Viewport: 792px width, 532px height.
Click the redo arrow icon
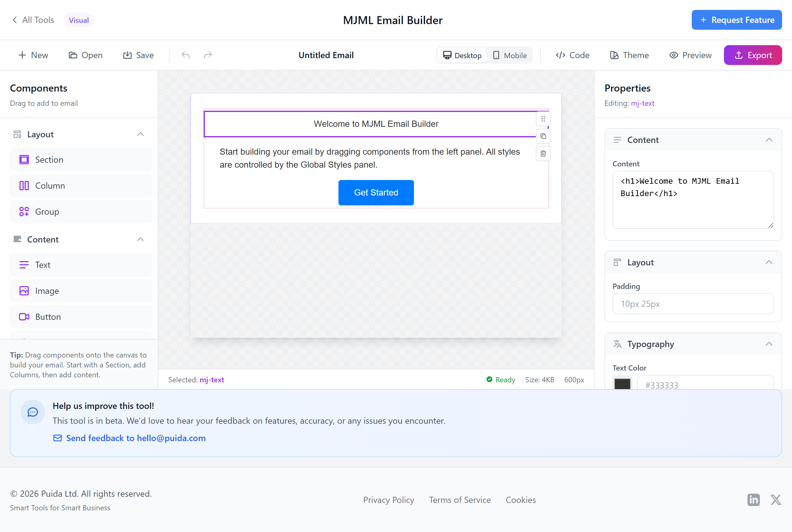[x=208, y=55]
